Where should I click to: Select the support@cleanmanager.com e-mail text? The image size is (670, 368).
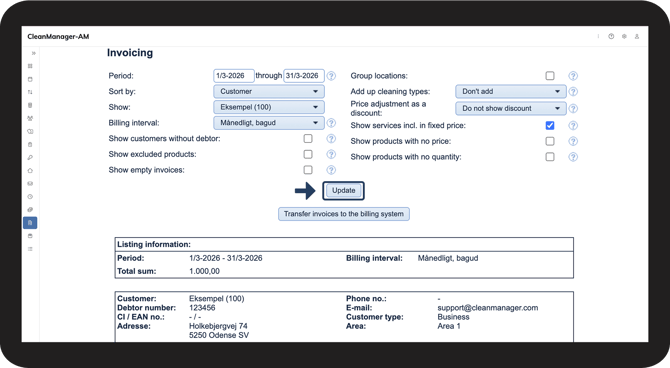click(x=488, y=308)
